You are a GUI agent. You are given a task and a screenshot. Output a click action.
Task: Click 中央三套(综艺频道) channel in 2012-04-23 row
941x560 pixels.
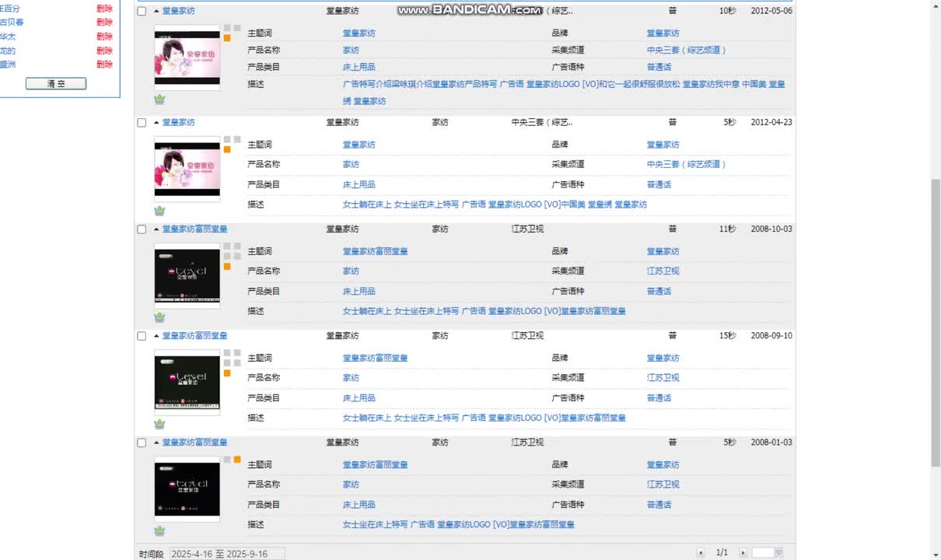coord(686,164)
